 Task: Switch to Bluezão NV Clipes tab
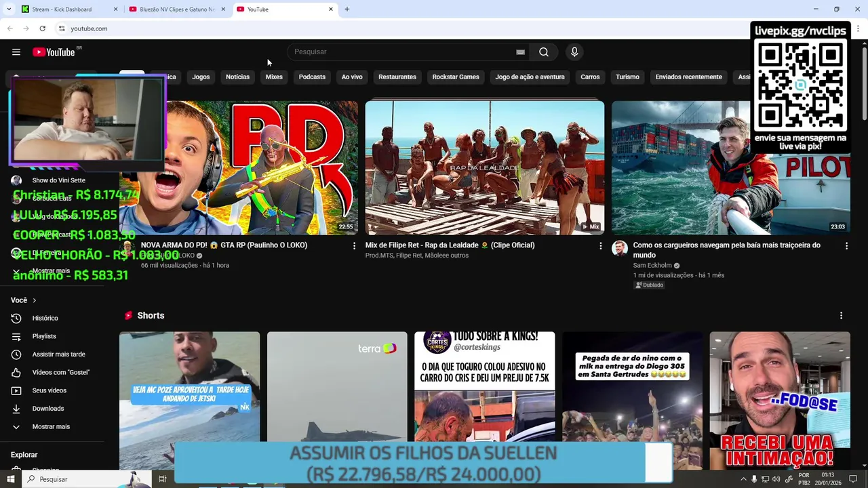pyautogui.click(x=177, y=9)
